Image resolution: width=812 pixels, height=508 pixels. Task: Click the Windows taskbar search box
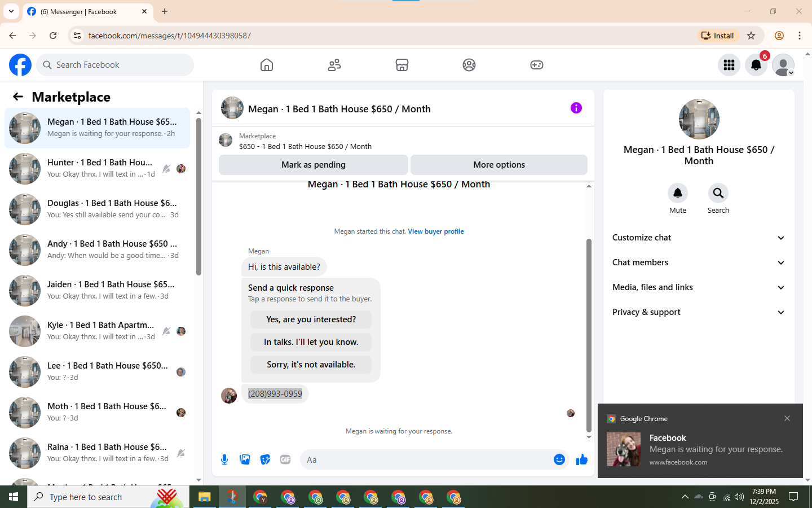click(x=108, y=497)
